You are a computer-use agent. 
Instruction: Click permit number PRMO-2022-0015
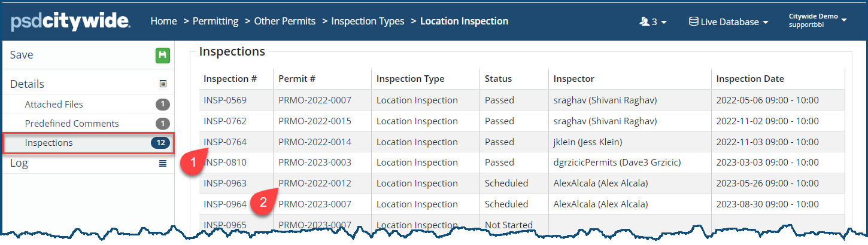coord(315,121)
